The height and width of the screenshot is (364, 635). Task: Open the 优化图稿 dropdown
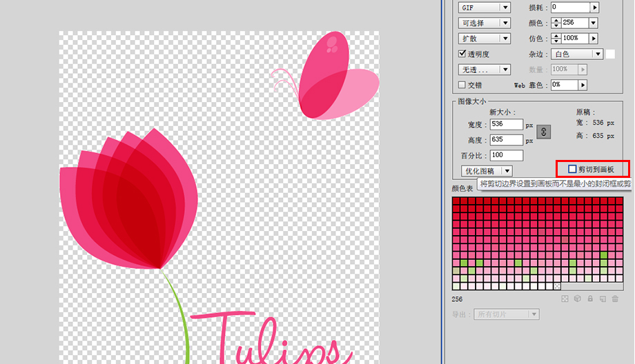click(x=487, y=170)
